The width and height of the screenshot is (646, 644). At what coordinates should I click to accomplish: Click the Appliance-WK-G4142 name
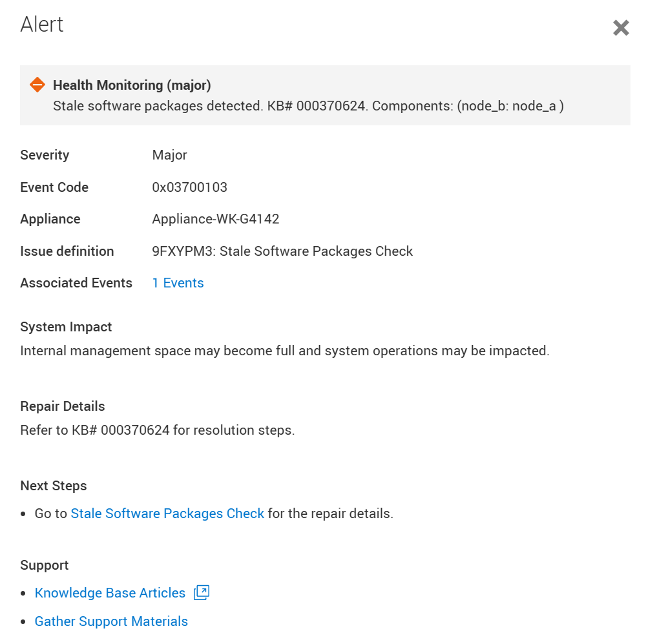[x=215, y=219]
